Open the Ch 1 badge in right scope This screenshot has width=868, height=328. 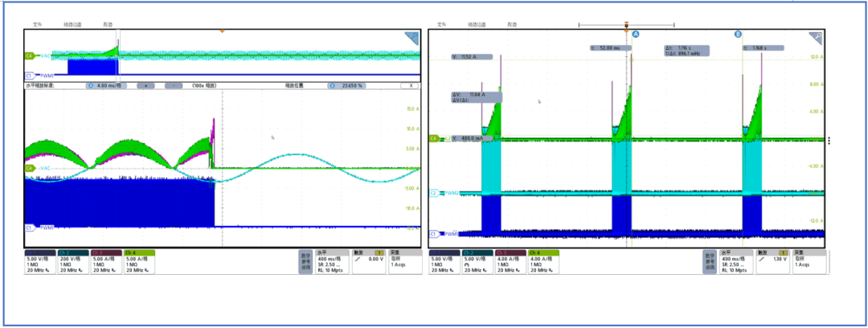(x=444, y=261)
